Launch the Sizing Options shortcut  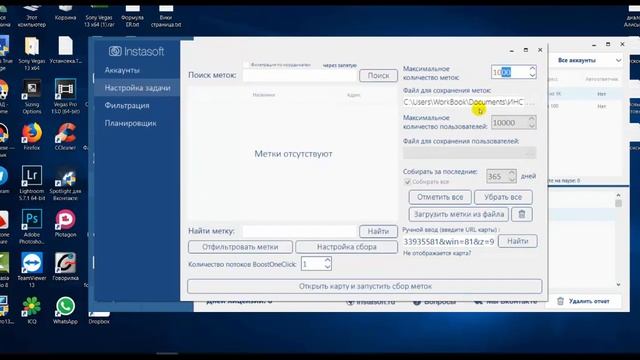click(32, 97)
